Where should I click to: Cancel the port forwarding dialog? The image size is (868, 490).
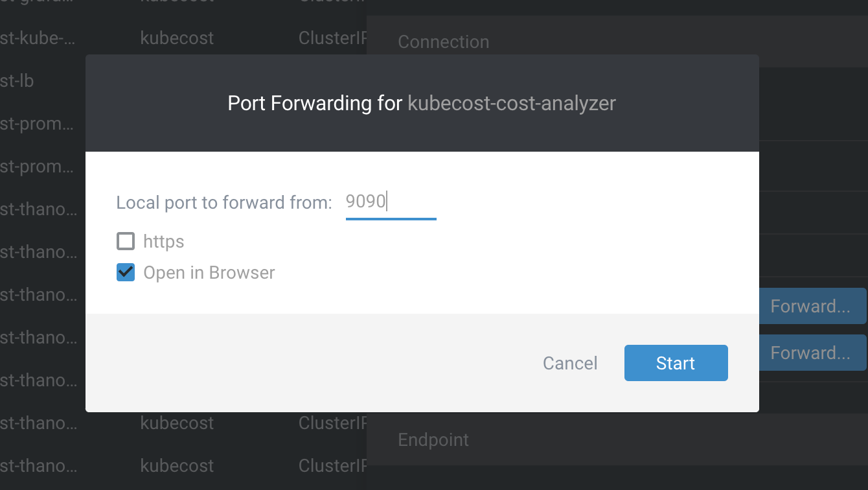[570, 363]
